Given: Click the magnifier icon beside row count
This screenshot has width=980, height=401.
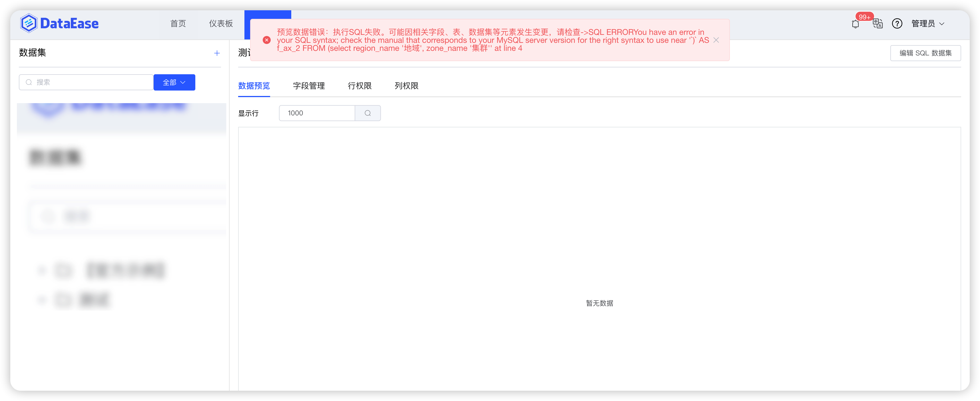Looking at the screenshot, I should [367, 113].
